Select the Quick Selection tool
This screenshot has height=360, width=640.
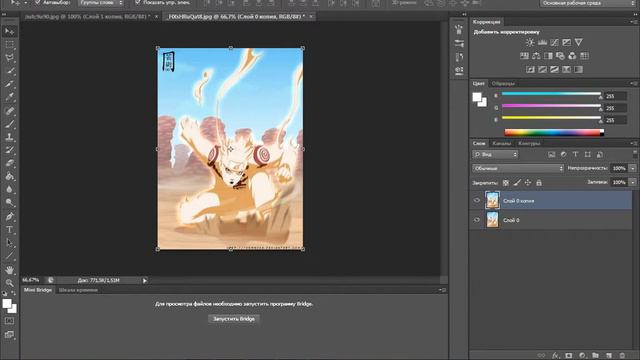click(x=10, y=71)
